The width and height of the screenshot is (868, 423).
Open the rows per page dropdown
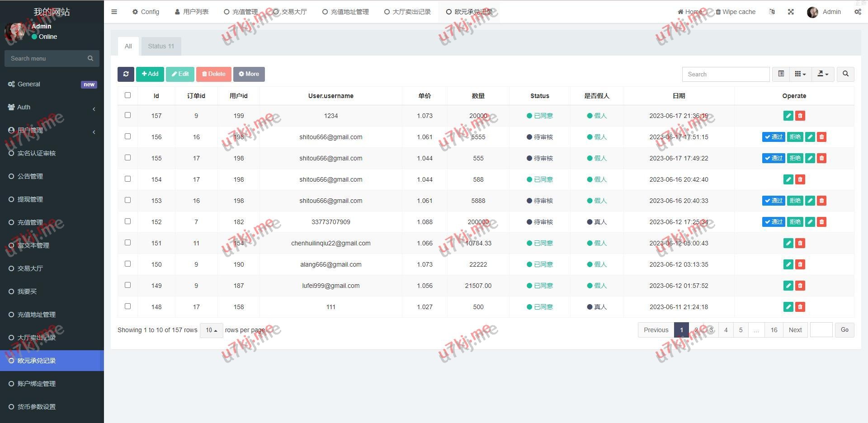click(211, 330)
